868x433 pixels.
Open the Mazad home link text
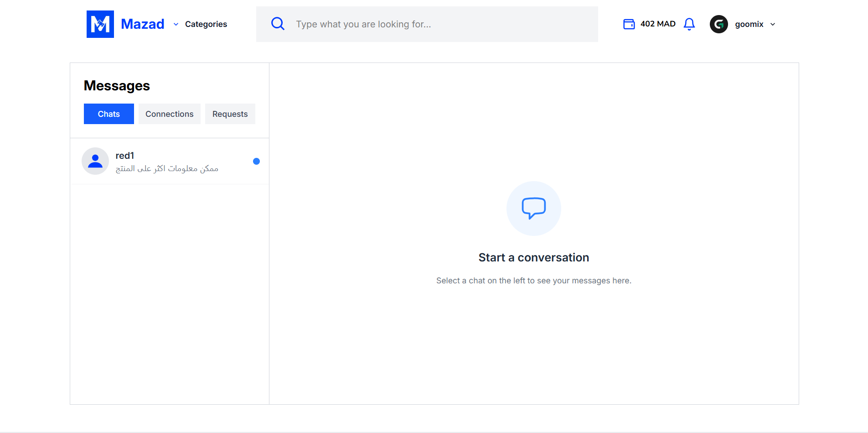[x=143, y=24]
